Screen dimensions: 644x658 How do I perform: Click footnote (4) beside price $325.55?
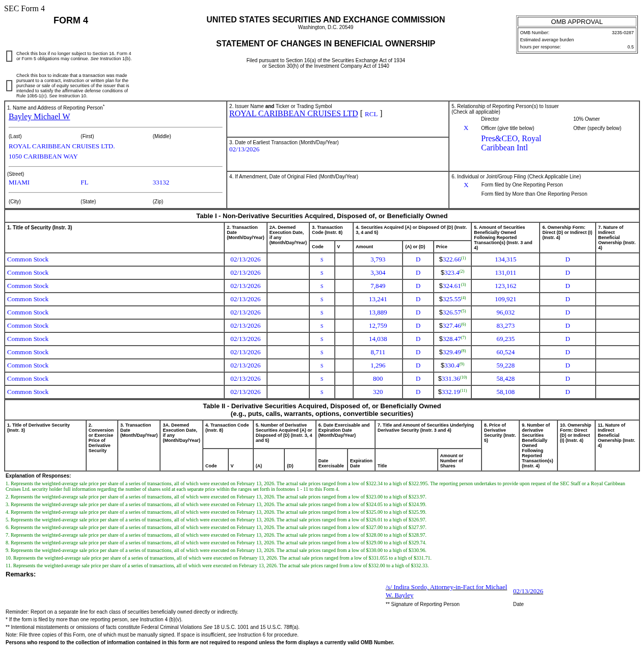click(463, 298)
